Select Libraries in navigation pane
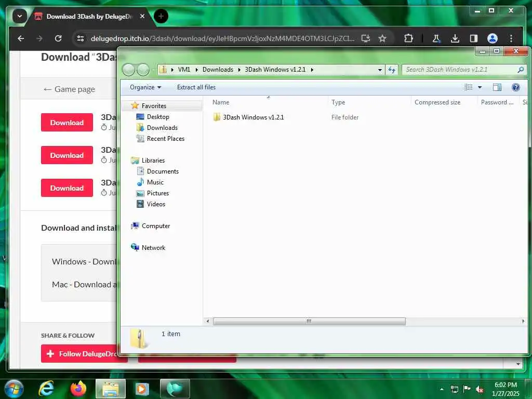Image resolution: width=532 pixels, height=399 pixels. [153, 160]
